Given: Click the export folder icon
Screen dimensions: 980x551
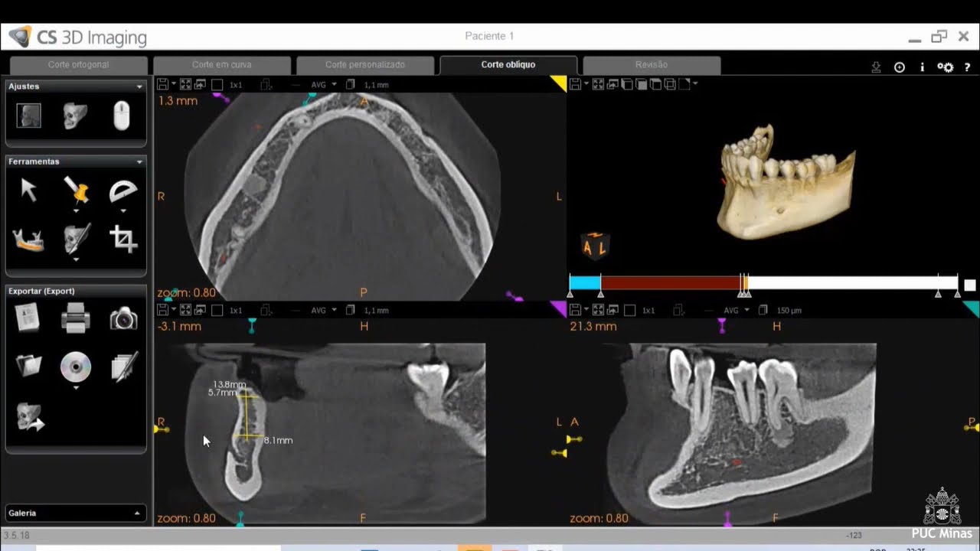Looking at the screenshot, I should (x=28, y=366).
